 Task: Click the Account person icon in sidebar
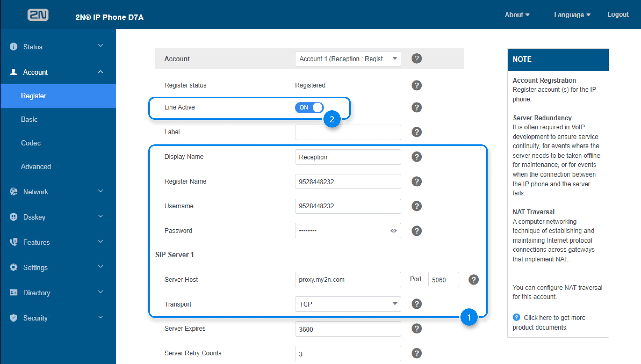(x=13, y=72)
